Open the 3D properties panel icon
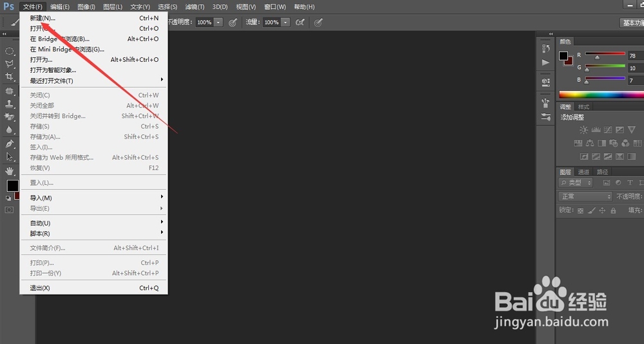This screenshot has height=344, width=644. pos(545,82)
